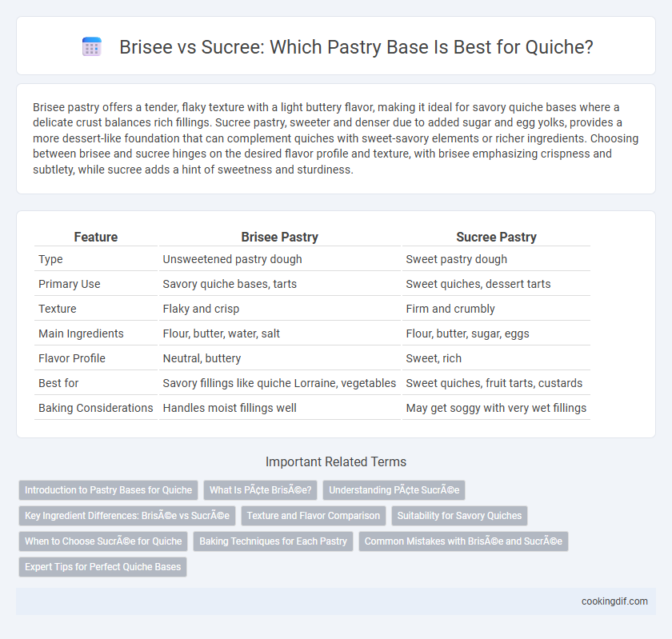Click the calendar icon beside the title

91,46
